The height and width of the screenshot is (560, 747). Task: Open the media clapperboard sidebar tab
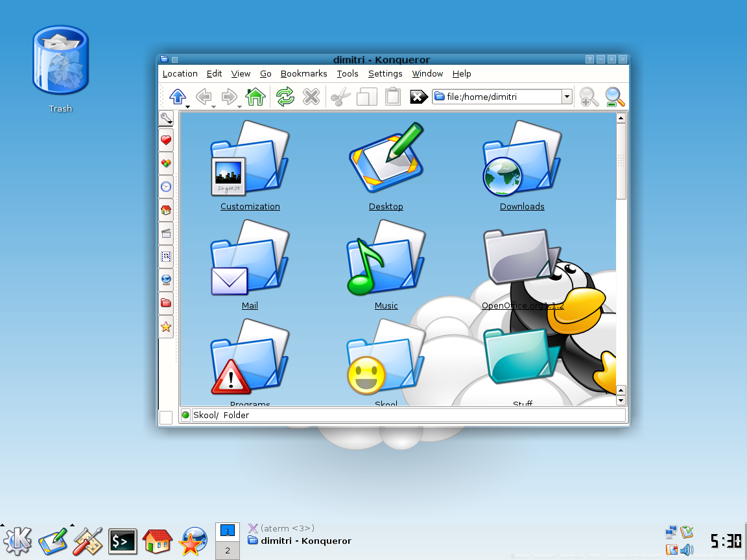(x=166, y=233)
